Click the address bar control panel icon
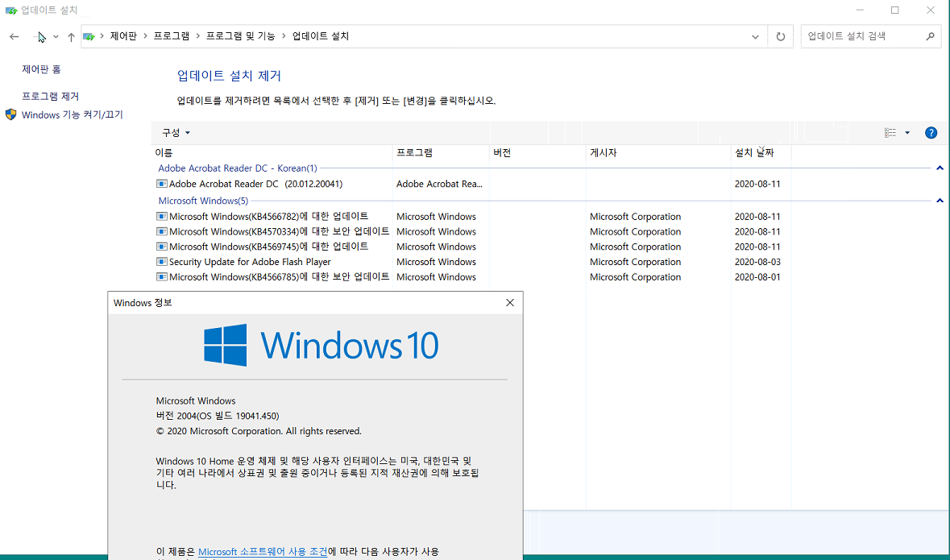 click(x=89, y=36)
